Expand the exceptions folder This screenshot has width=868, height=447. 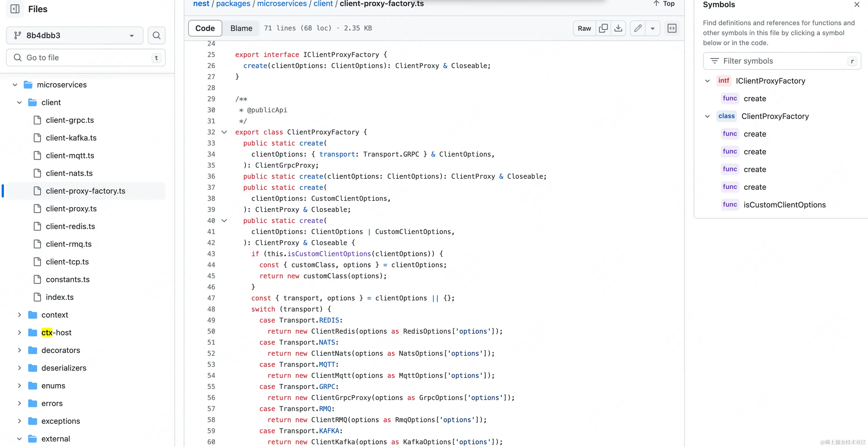coord(19,421)
